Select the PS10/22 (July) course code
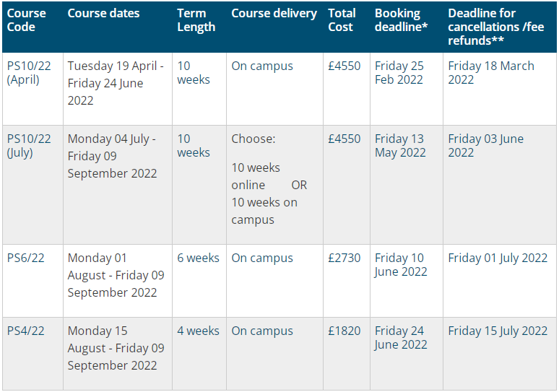Image resolution: width=559 pixels, height=392 pixels. click(29, 146)
